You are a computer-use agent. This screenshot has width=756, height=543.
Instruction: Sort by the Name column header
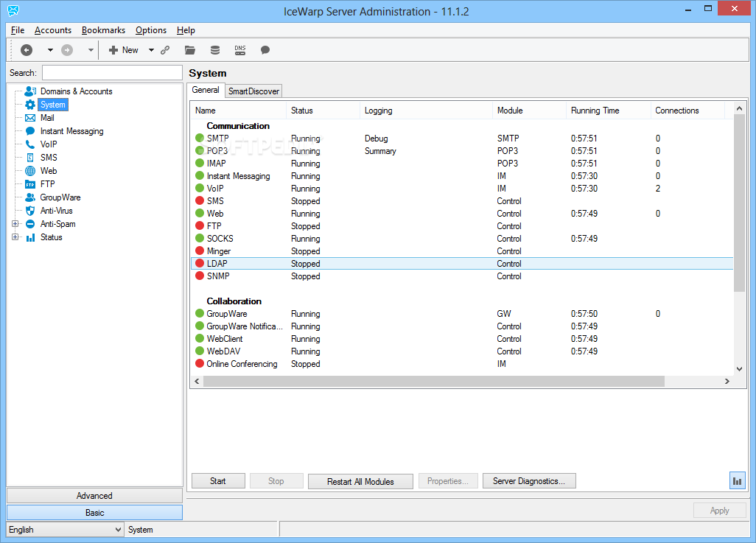(239, 111)
